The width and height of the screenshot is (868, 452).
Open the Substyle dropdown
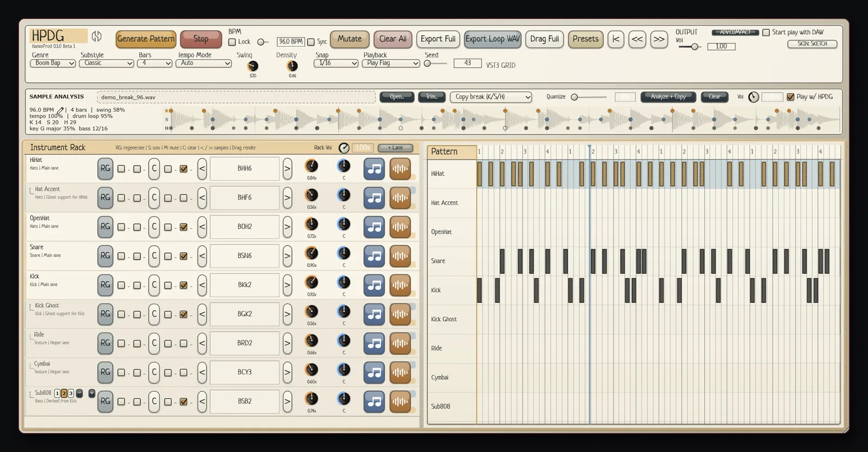coord(106,63)
